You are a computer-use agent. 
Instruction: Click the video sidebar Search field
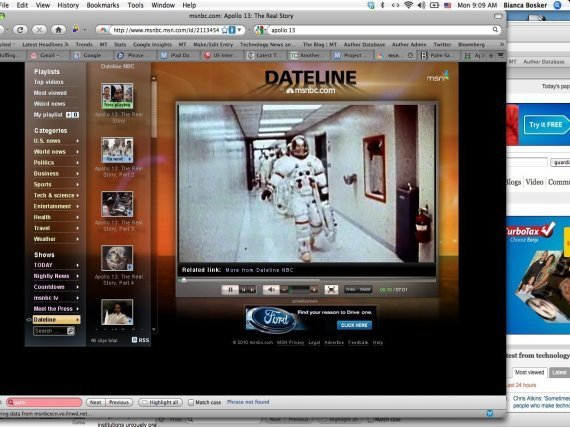click(50, 331)
